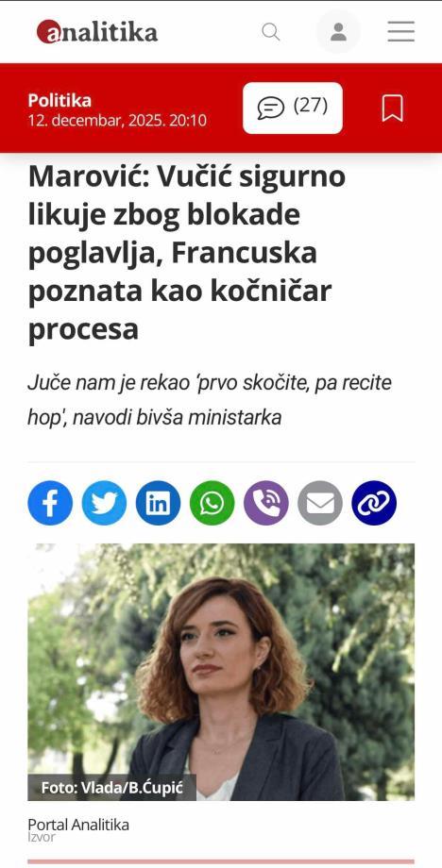Share article on Facebook
Screen dimensions: 442x868
50,503
